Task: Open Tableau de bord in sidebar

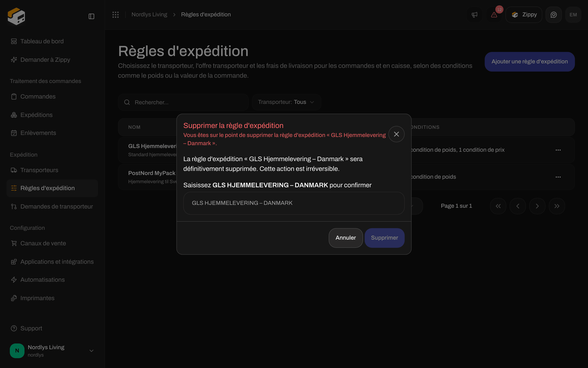Action: click(52, 41)
